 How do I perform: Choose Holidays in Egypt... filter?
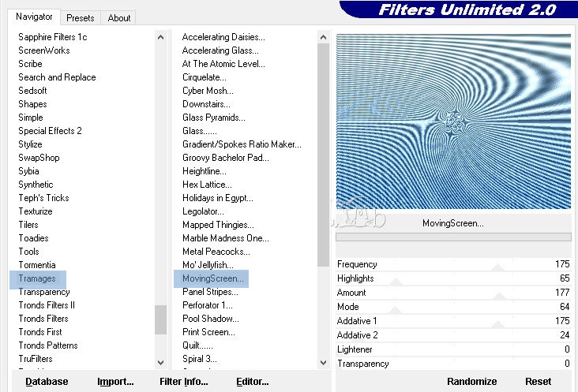coord(218,198)
